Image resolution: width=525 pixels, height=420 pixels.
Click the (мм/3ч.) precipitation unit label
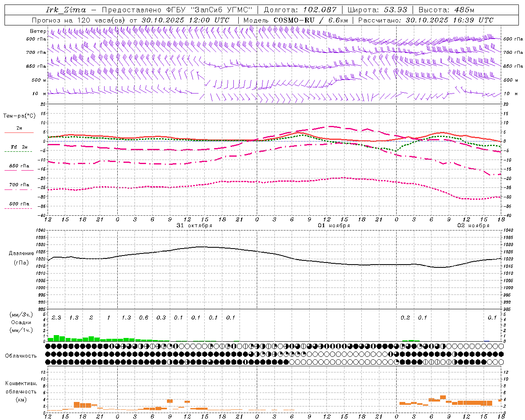click(x=21, y=315)
